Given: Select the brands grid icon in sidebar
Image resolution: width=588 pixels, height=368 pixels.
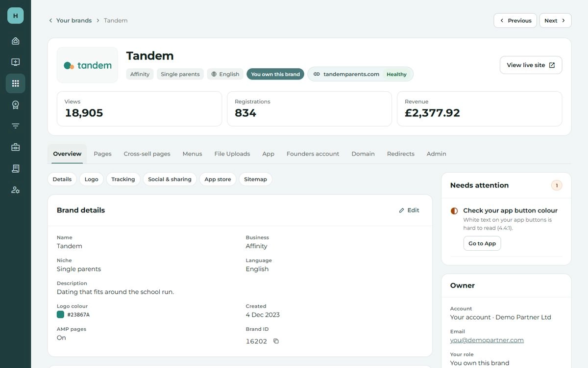Looking at the screenshot, I should (15, 83).
